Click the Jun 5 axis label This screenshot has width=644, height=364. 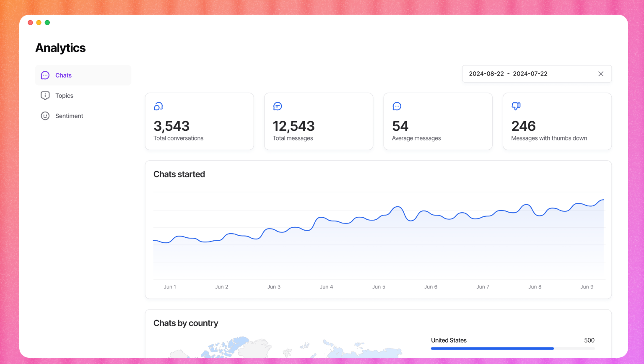pyautogui.click(x=378, y=287)
